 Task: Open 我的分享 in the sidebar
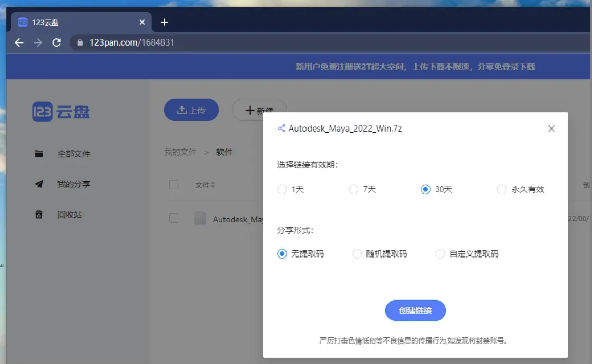tap(74, 184)
